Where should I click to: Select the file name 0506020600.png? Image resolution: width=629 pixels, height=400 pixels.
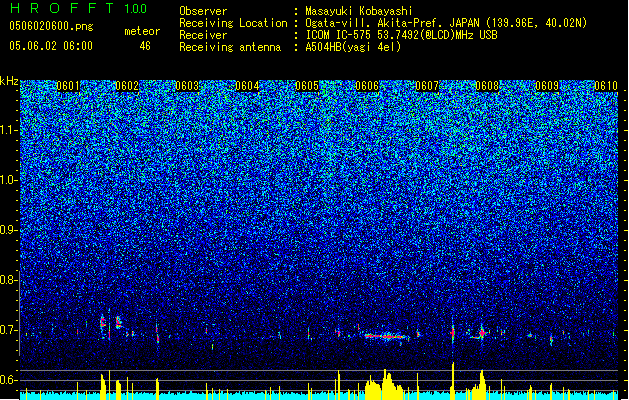pyautogui.click(x=51, y=26)
